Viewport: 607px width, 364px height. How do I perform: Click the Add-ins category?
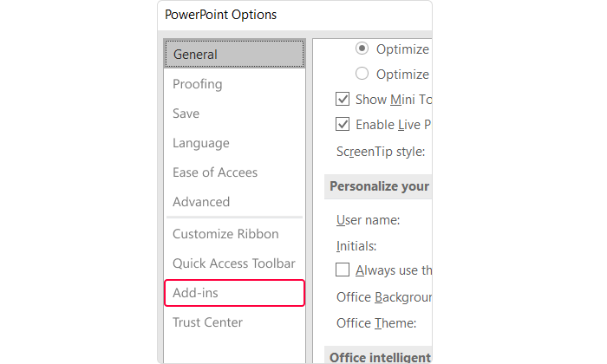(x=196, y=293)
